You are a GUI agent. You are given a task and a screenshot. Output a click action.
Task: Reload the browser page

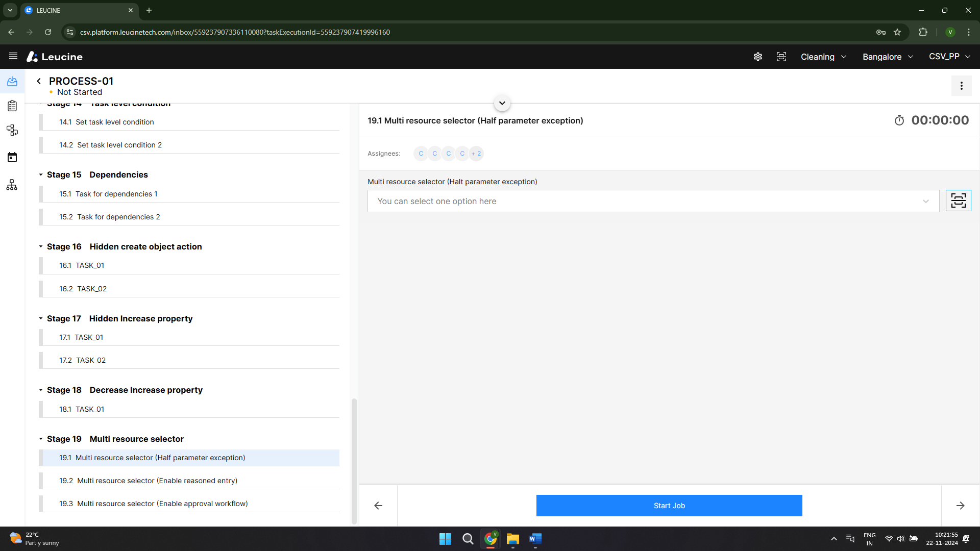48,32
